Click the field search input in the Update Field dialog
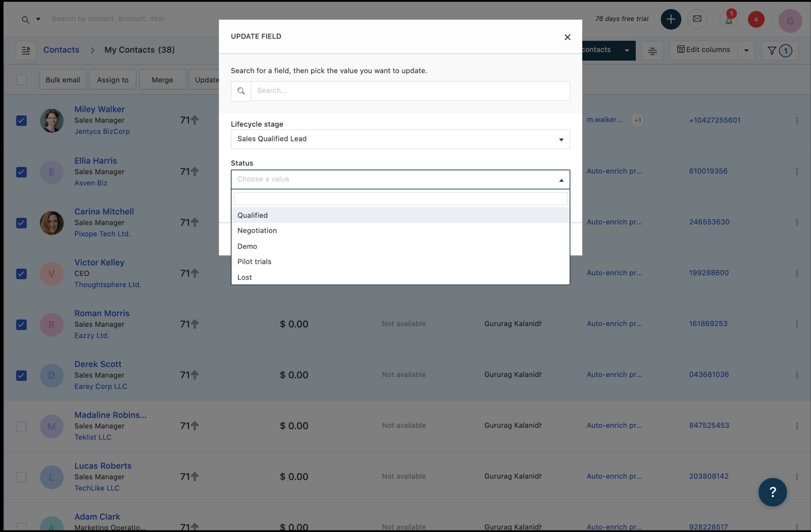The image size is (811, 532). pyautogui.click(x=410, y=91)
